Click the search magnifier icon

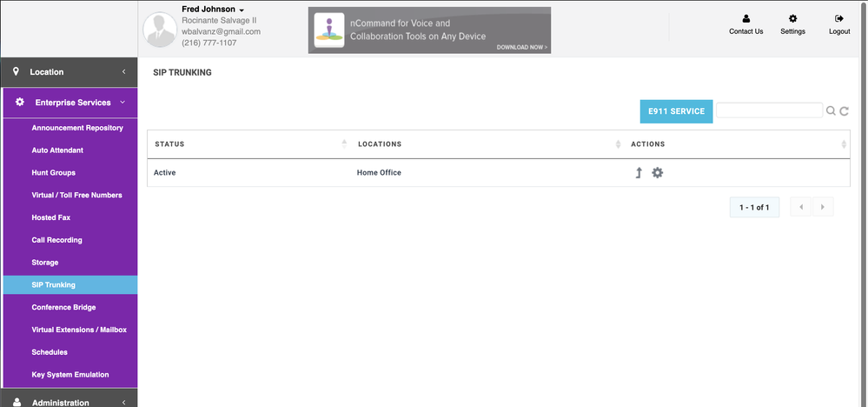click(x=831, y=111)
